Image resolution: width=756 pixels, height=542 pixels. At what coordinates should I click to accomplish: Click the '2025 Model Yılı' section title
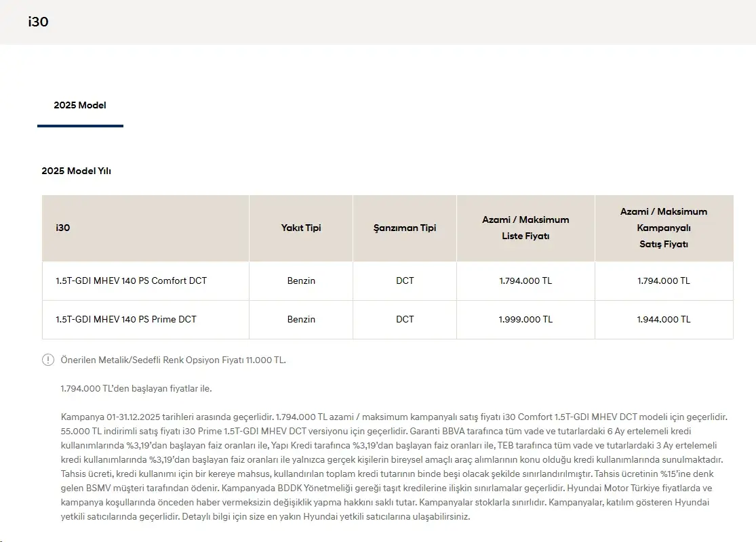click(76, 171)
